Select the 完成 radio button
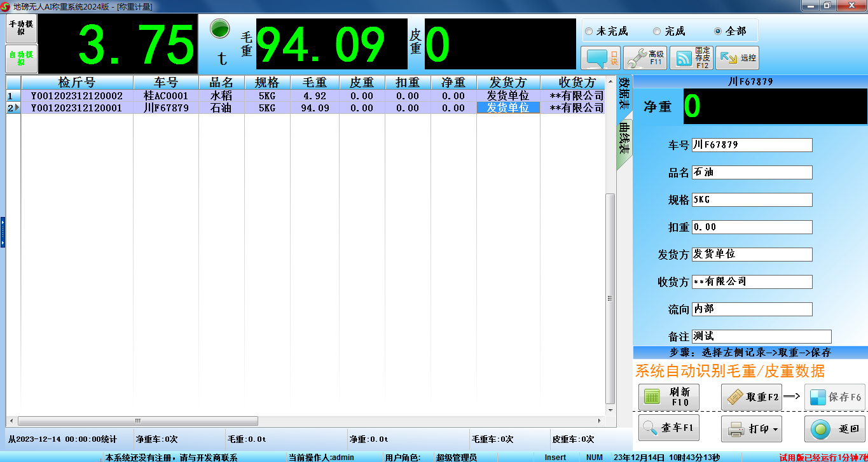The image size is (868, 462). 657,31
